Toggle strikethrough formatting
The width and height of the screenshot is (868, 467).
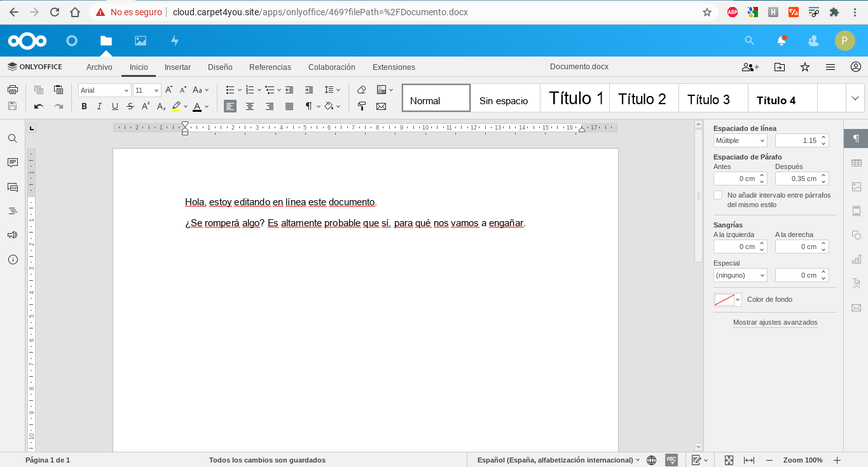coord(130,106)
